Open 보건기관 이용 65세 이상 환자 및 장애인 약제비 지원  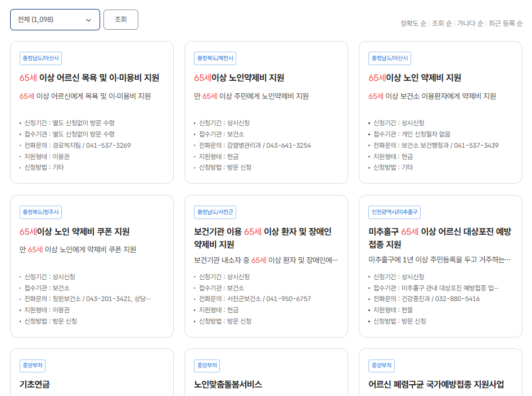coord(263,238)
